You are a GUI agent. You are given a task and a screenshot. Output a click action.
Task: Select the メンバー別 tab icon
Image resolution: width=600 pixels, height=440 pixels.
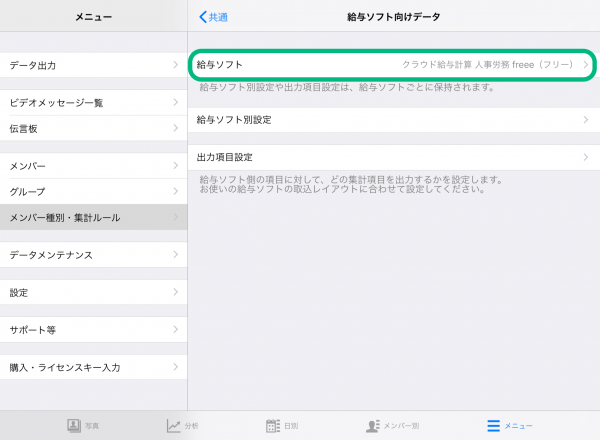pyautogui.click(x=373, y=425)
